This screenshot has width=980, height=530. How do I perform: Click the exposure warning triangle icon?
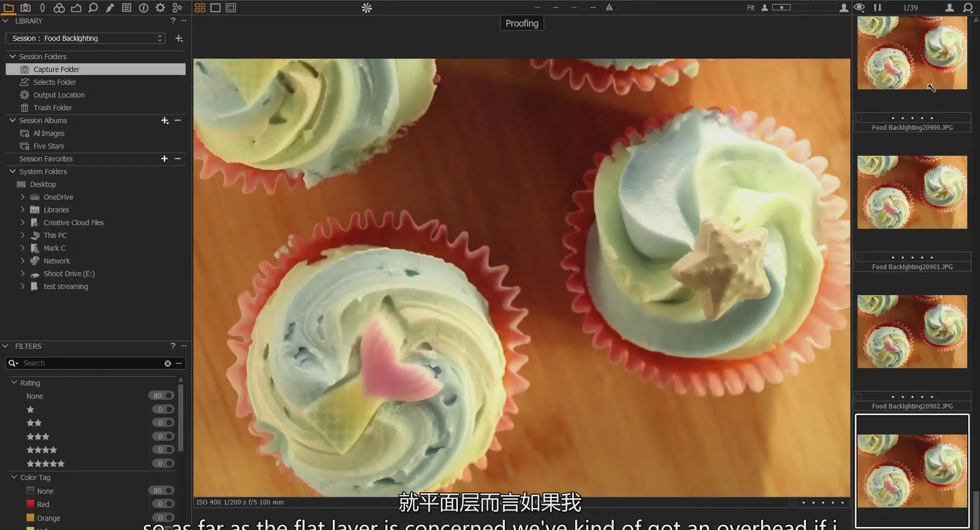tap(609, 7)
